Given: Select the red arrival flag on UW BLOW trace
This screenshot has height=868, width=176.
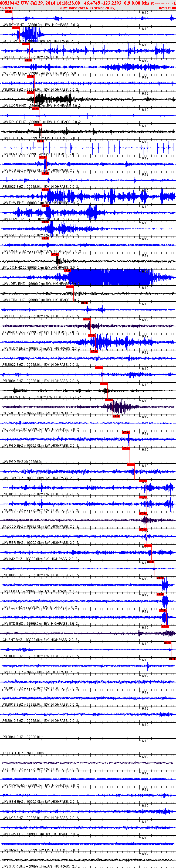Looking at the screenshot, I should point(104,384).
